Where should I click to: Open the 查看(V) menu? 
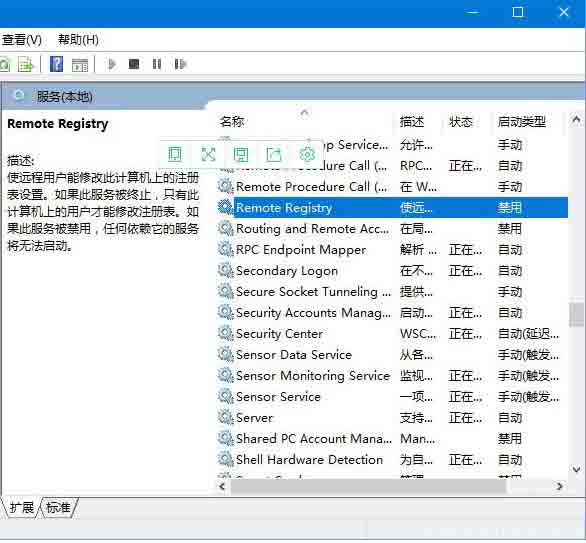tap(22, 40)
